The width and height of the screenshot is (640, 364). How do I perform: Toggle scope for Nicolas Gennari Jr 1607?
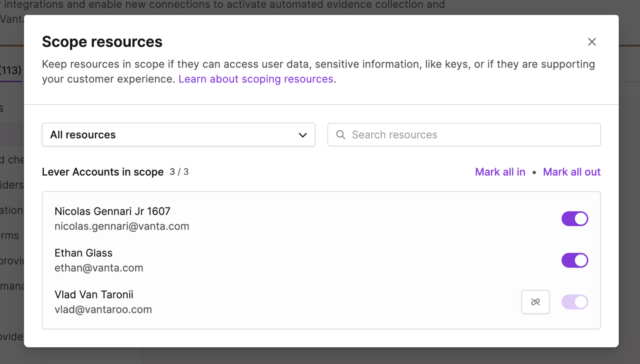point(575,219)
